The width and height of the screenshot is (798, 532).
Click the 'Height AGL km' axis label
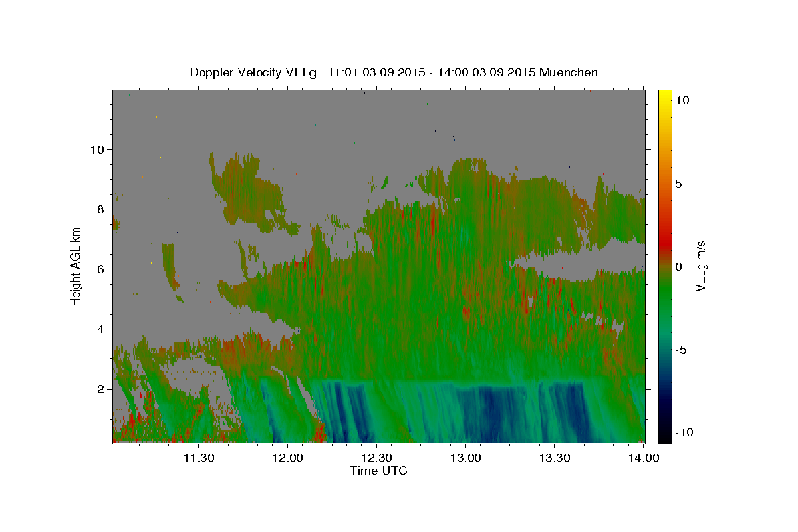76,266
